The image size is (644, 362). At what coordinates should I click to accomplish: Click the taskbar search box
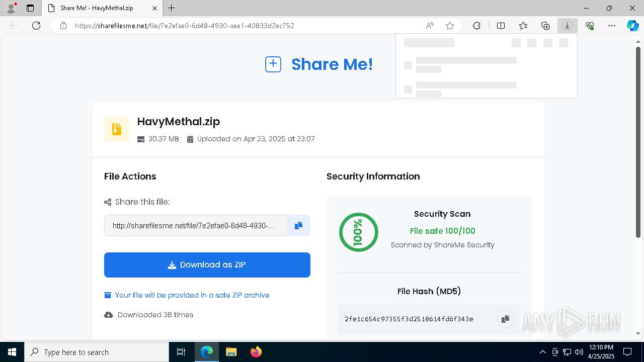pyautogui.click(x=97, y=352)
